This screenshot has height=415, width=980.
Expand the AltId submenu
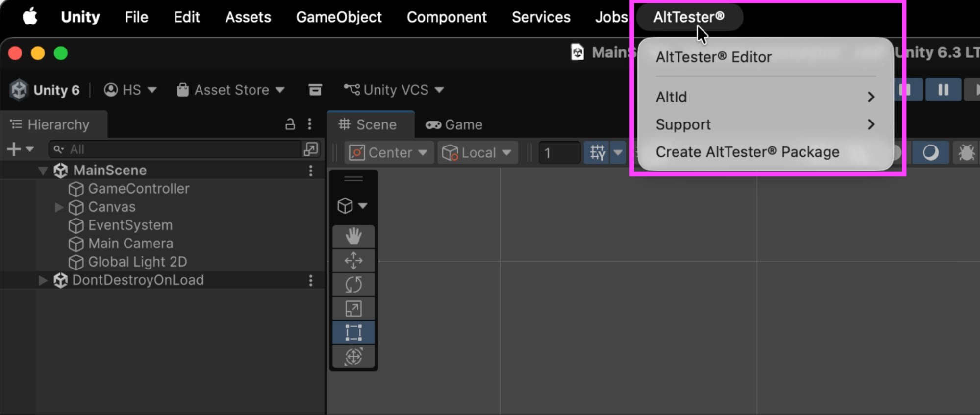765,97
